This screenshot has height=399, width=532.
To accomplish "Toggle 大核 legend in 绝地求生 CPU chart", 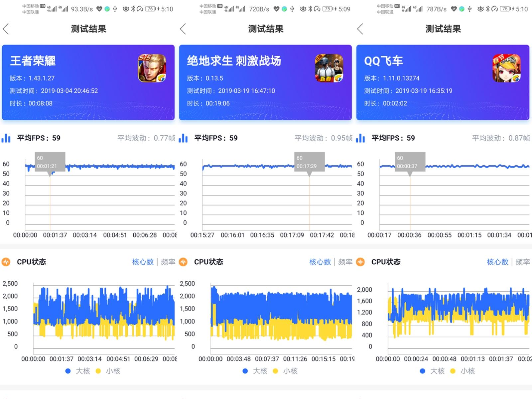I will pyautogui.click(x=255, y=371).
